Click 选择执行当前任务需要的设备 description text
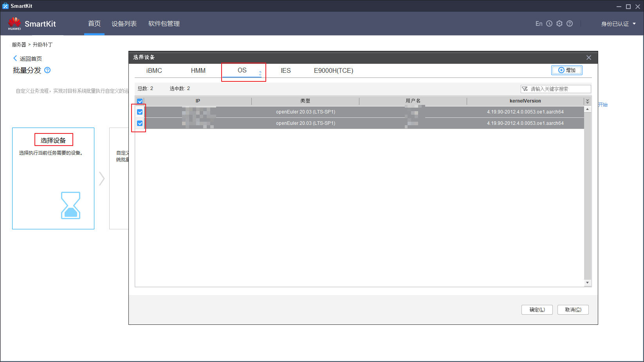644x362 pixels. [x=51, y=153]
